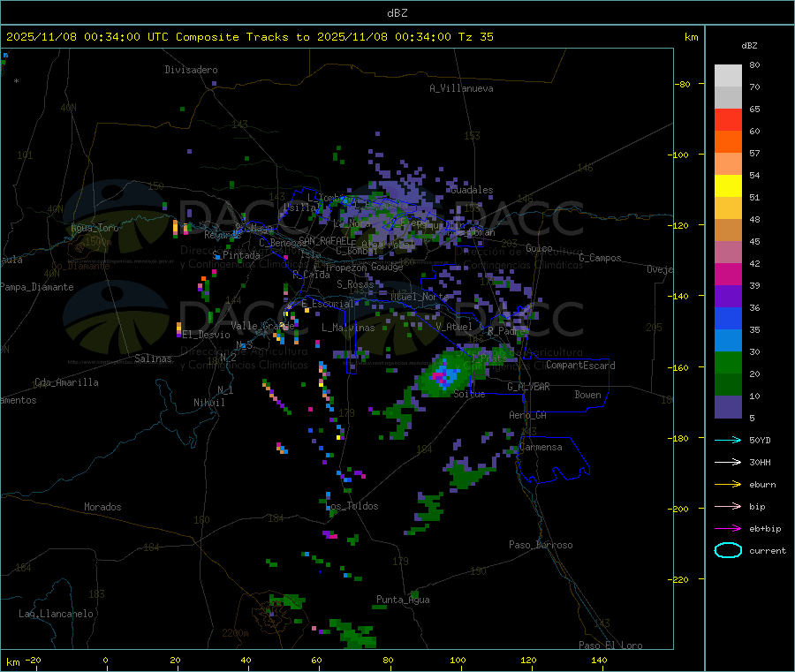Click the Morados map label
This screenshot has width=795, height=672.
(x=102, y=507)
